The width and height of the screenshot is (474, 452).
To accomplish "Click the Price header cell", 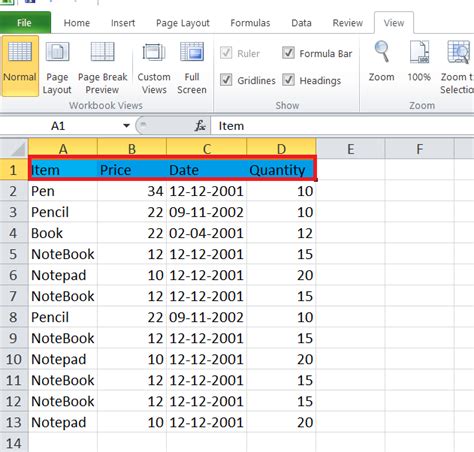I will click(x=132, y=170).
